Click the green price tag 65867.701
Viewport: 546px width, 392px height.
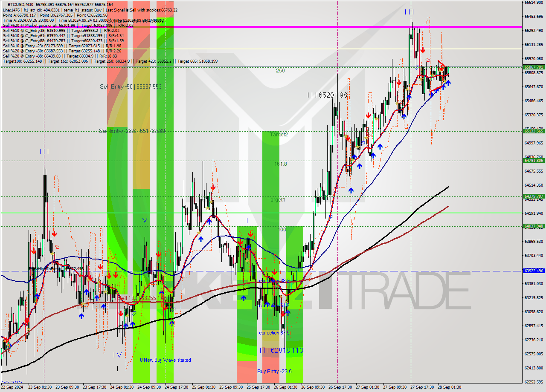534,67
